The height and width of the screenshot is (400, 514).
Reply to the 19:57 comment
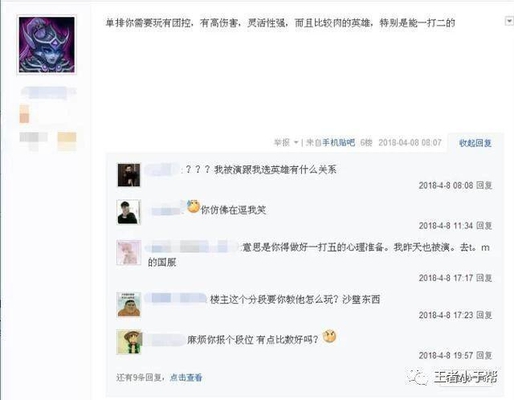click(x=484, y=355)
